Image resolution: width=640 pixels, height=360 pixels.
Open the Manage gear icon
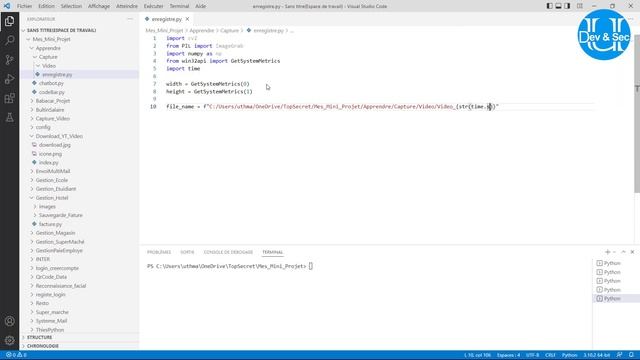tap(9, 340)
